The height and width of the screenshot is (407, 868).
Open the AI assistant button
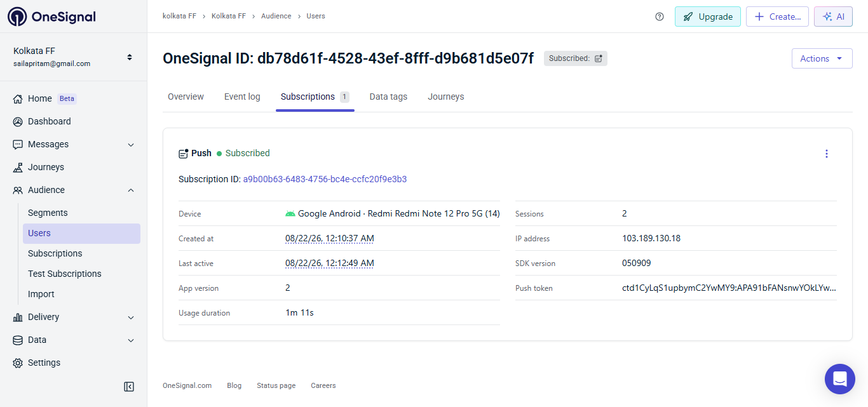point(833,17)
